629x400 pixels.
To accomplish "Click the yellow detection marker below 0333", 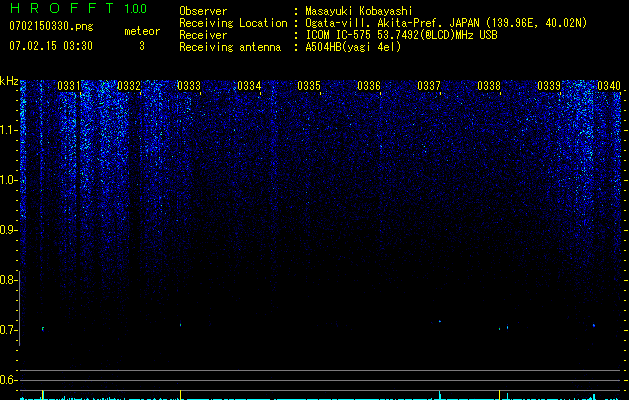I will (181, 394).
